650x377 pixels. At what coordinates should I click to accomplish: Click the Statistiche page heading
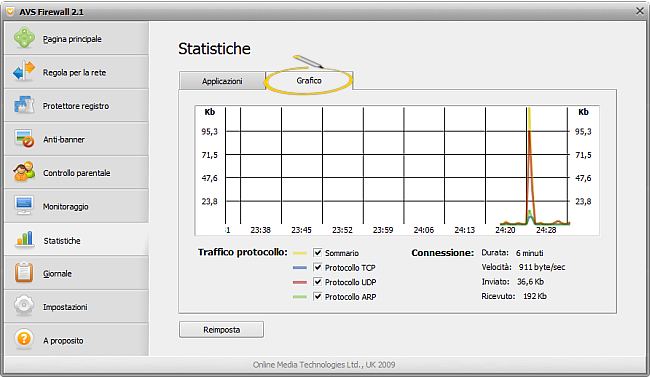pos(214,49)
